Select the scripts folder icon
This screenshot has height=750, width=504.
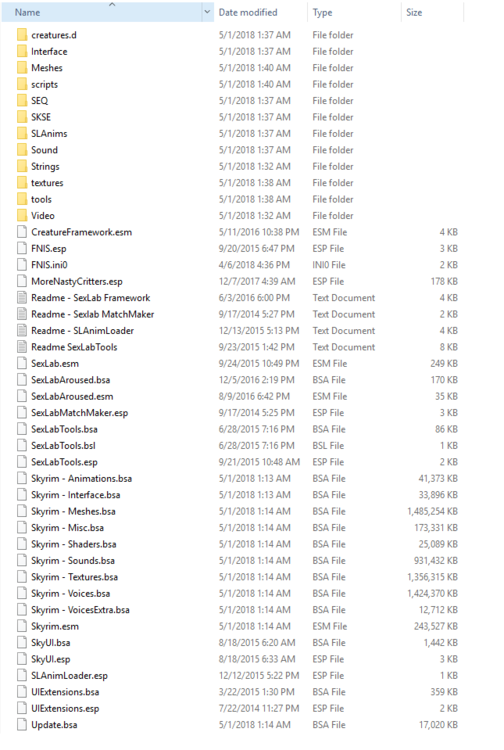coord(22,84)
